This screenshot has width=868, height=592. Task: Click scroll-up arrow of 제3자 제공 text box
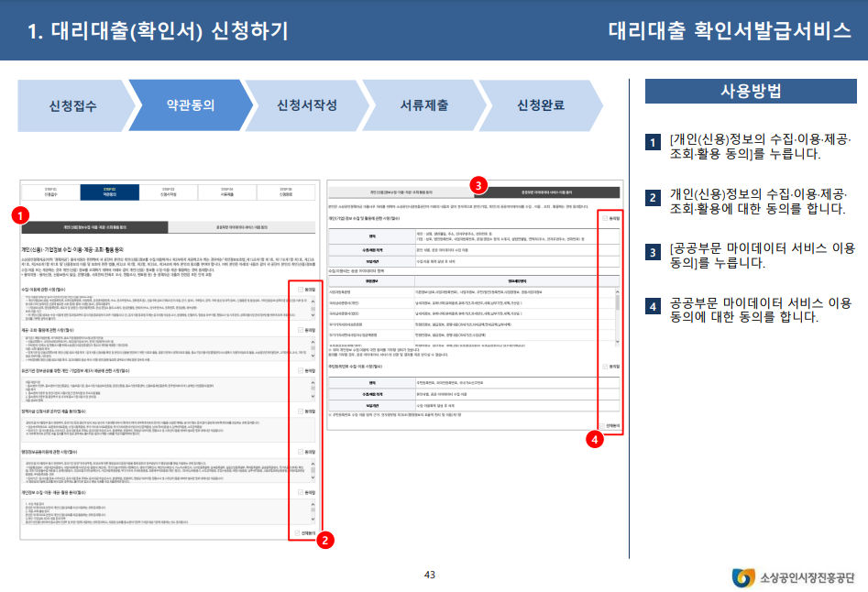[313, 382]
